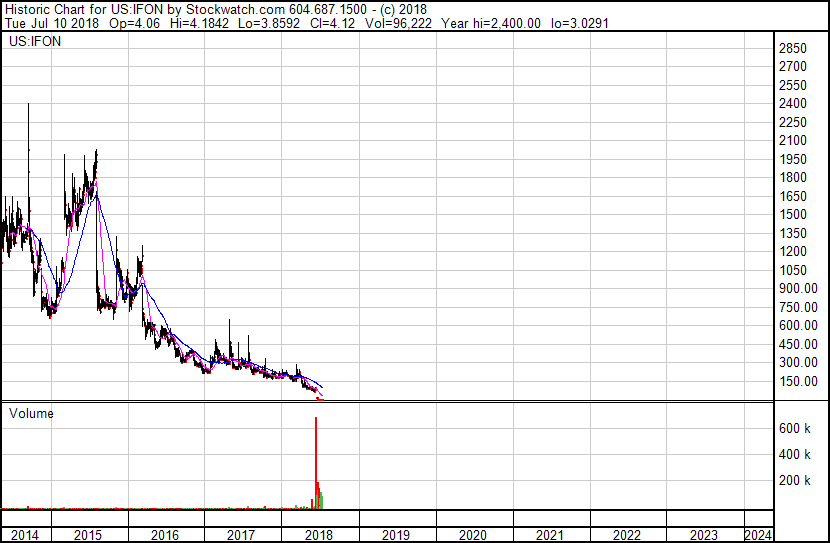Select the 200 k volume axis label

pos(794,481)
